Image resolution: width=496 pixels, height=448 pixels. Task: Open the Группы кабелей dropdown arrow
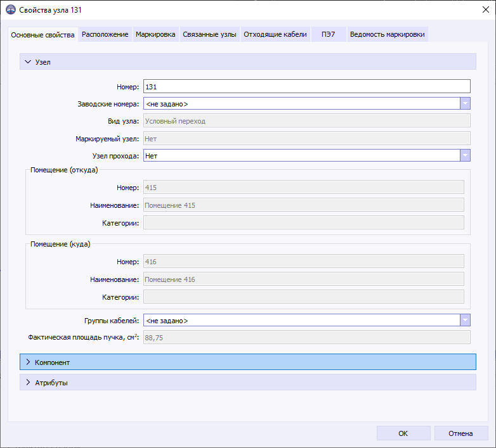coord(465,321)
